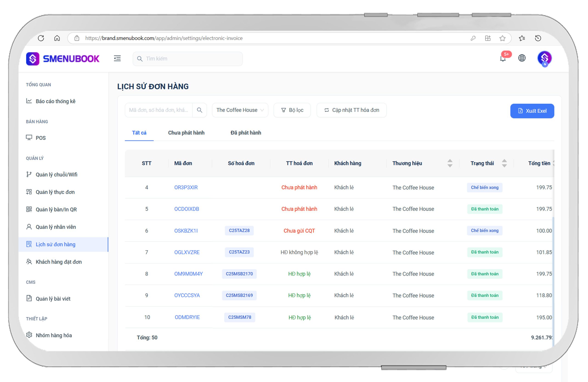This screenshot has height=382, width=588.
Task: Sort by Trạng thái column arrows
Action: pyautogui.click(x=504, y=163)
